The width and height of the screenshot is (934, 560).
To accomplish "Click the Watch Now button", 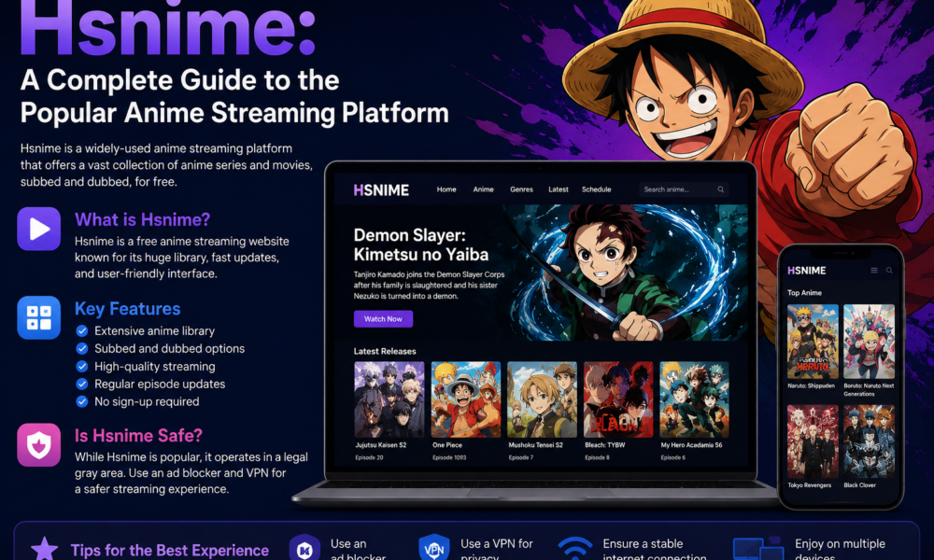I will pyautogui.click(x=383, y=319).
